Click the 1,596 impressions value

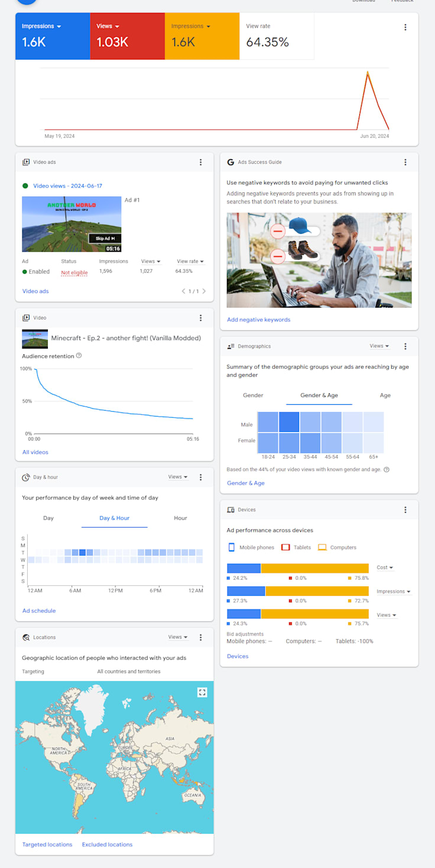pos(106,271)
